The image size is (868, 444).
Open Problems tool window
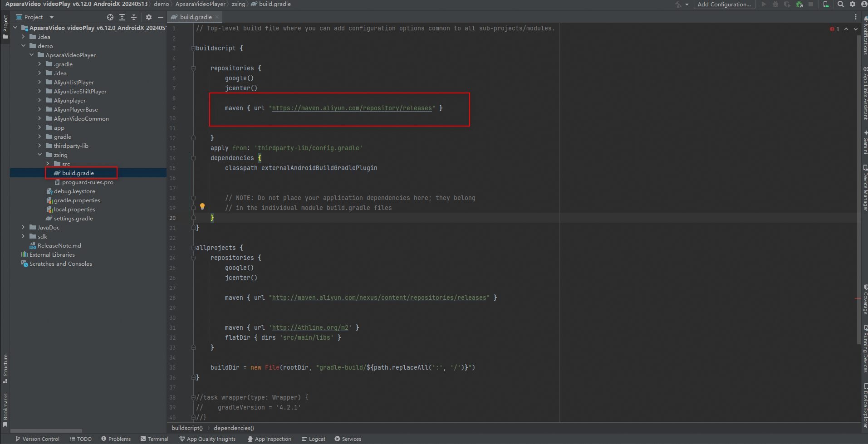coord(116,439)
